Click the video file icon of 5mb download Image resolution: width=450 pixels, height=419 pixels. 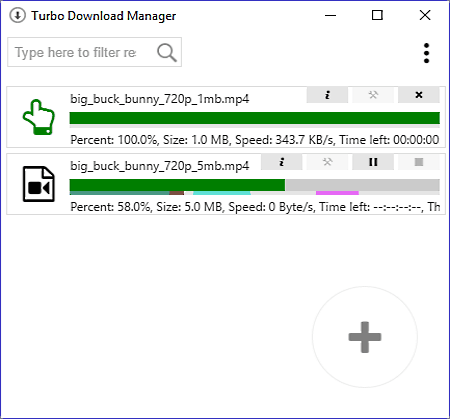(x=39, y=184)
